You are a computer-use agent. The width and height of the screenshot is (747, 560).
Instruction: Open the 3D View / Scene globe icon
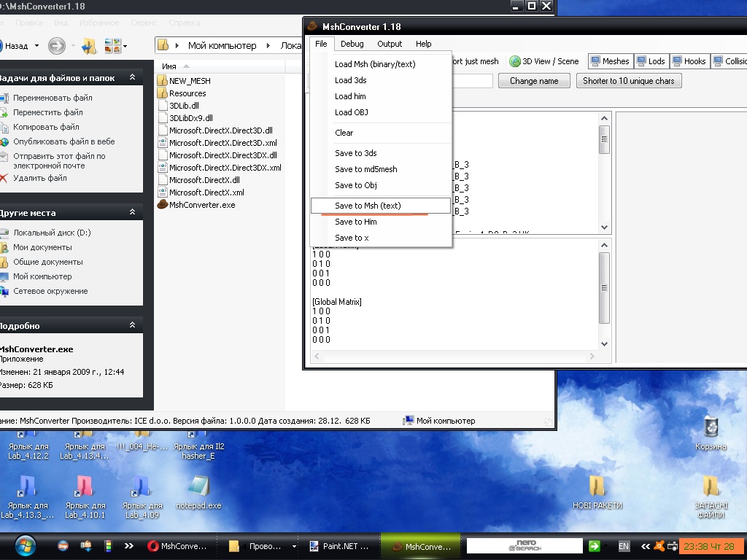(515, 62)
